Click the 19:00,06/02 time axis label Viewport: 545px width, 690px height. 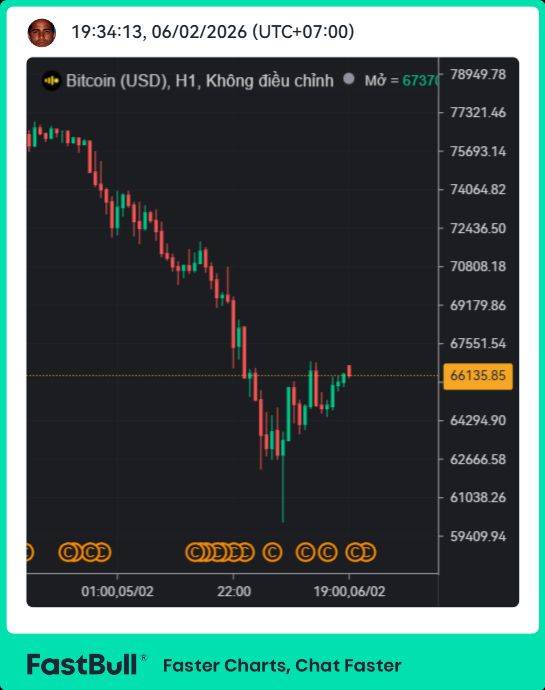coord(350,591)
